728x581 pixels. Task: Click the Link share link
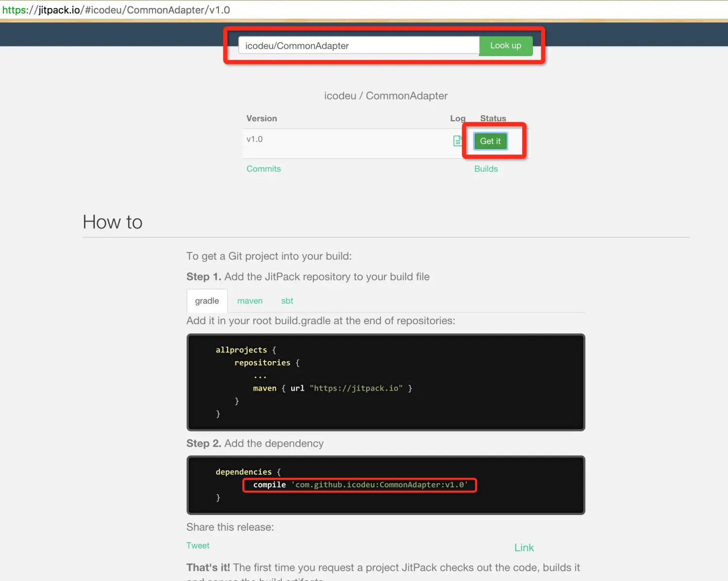click(x=524, y=548)
